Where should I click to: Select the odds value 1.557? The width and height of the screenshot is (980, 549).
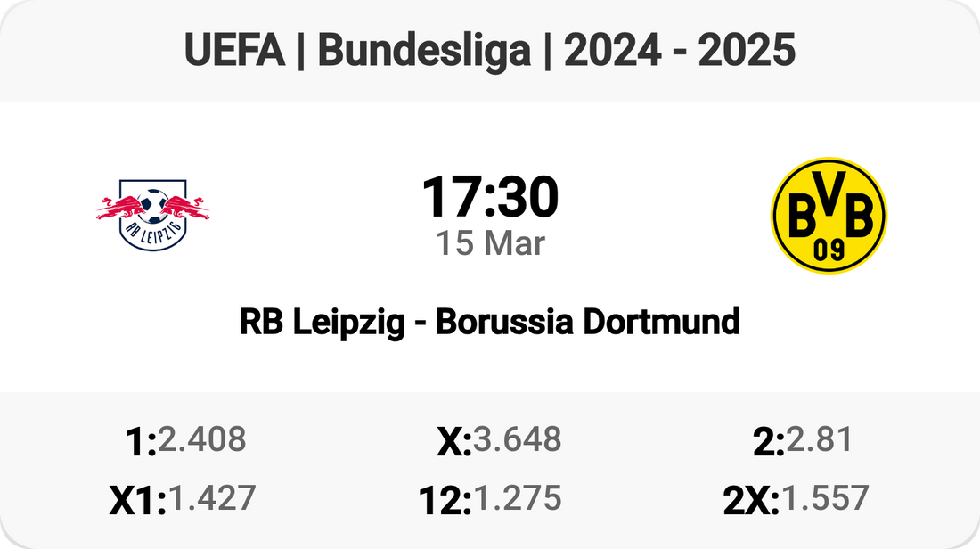(825, 498)
